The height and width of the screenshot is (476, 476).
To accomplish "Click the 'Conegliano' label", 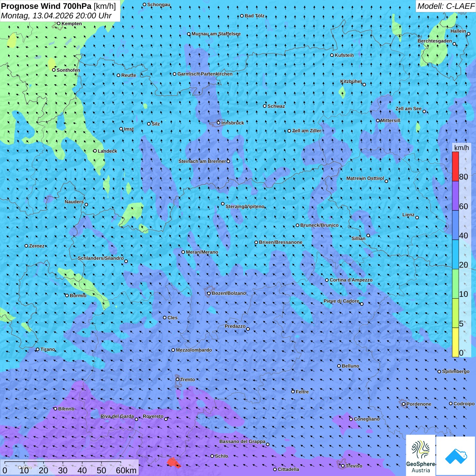I will [x=367, y=419].
